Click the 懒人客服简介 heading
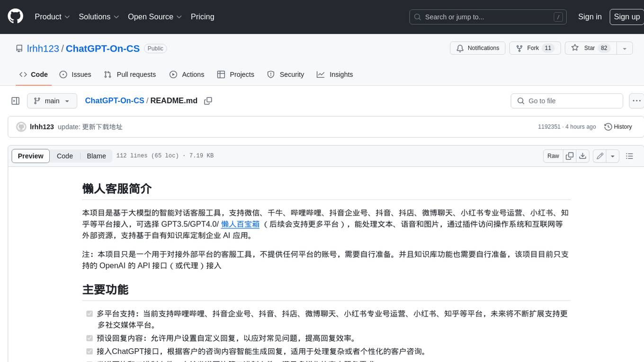Screen dimensions: 644x362 117,189
